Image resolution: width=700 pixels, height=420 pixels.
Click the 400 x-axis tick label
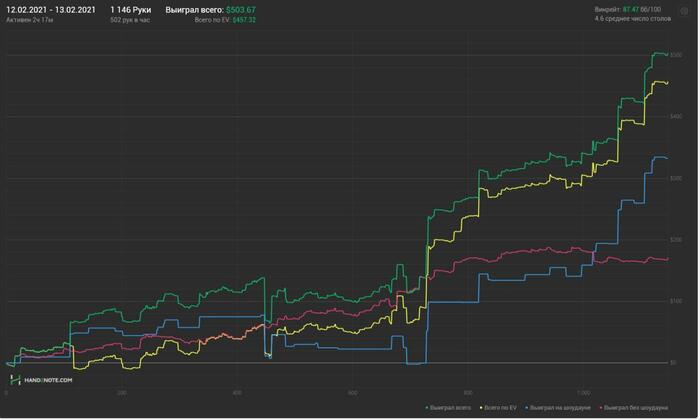pos(237,393)
